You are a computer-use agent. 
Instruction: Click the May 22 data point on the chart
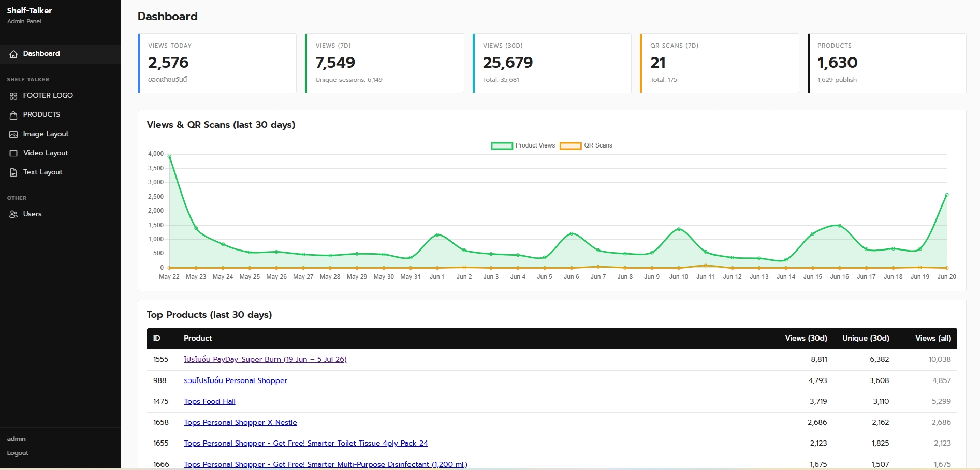click(x=169, y=156)
